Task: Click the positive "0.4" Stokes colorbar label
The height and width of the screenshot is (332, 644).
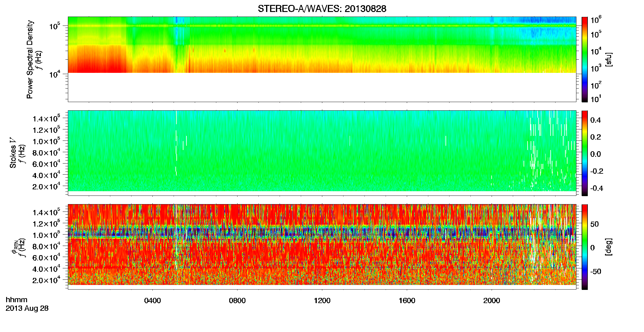Action: pos(596,120)
